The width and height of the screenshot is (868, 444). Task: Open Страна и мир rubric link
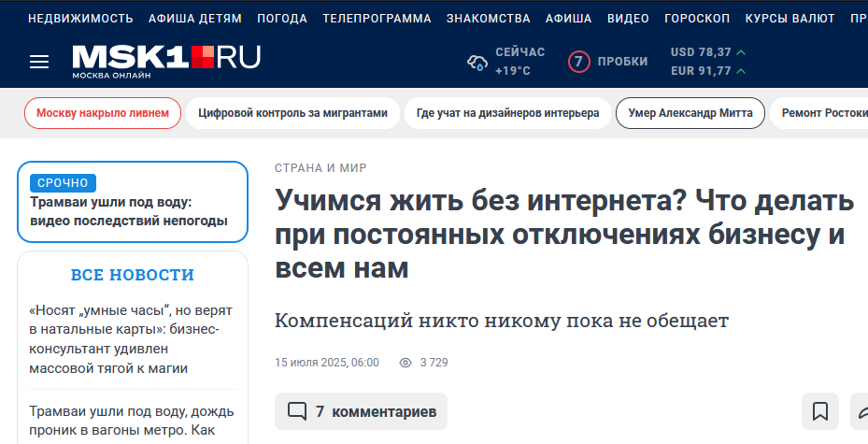tap(320, 167)
